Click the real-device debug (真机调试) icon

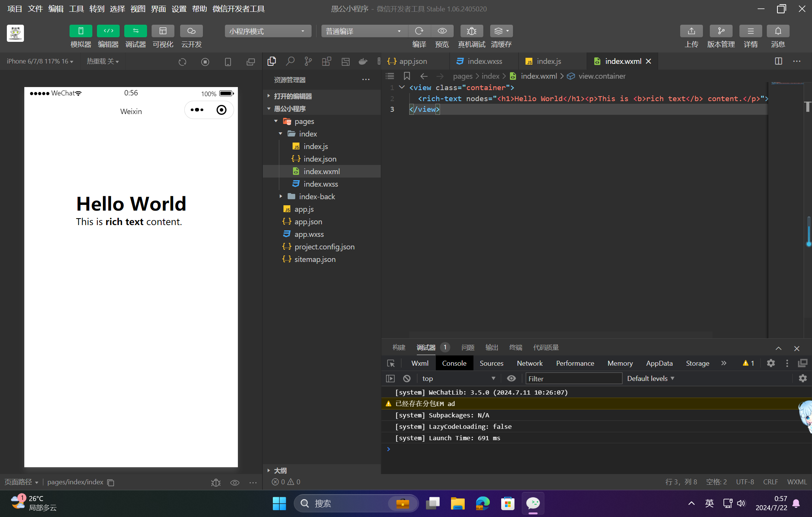point(471,31)
